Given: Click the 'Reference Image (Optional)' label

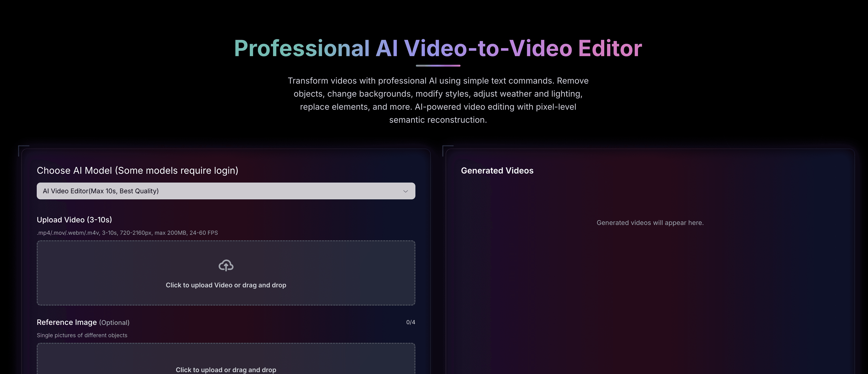Looking at the screenshot, I should 83,322.
